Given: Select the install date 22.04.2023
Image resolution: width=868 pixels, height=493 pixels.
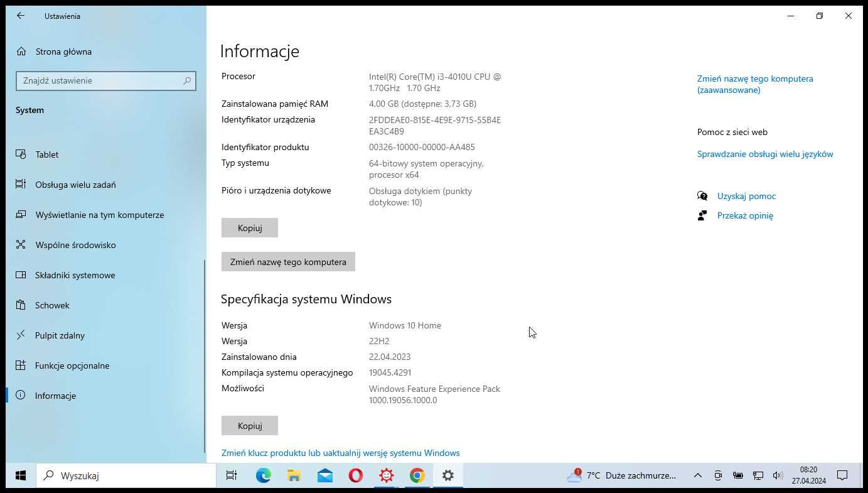Looking at the screenshot, I should click(390, 357).
